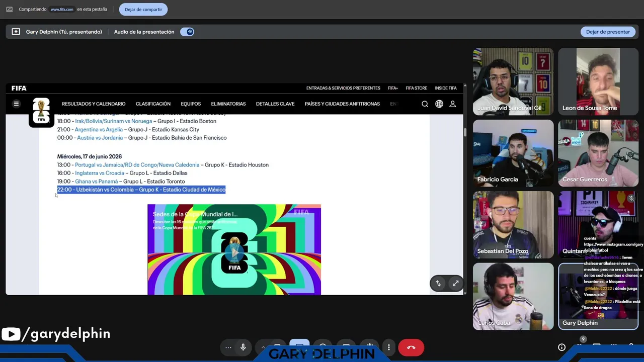Open meeting details info icon
The width and height of the screenshot is (644, 362).
point(562,347)
